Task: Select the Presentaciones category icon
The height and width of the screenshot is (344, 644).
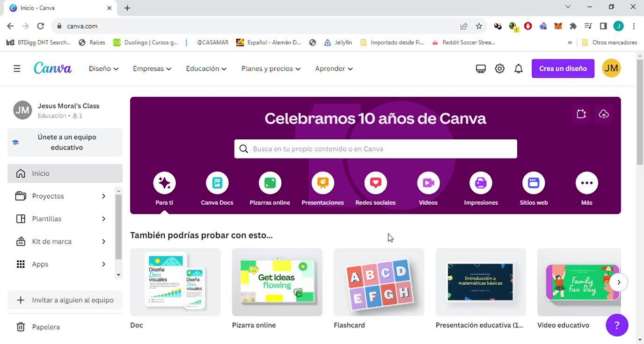Action: (323, 183)
